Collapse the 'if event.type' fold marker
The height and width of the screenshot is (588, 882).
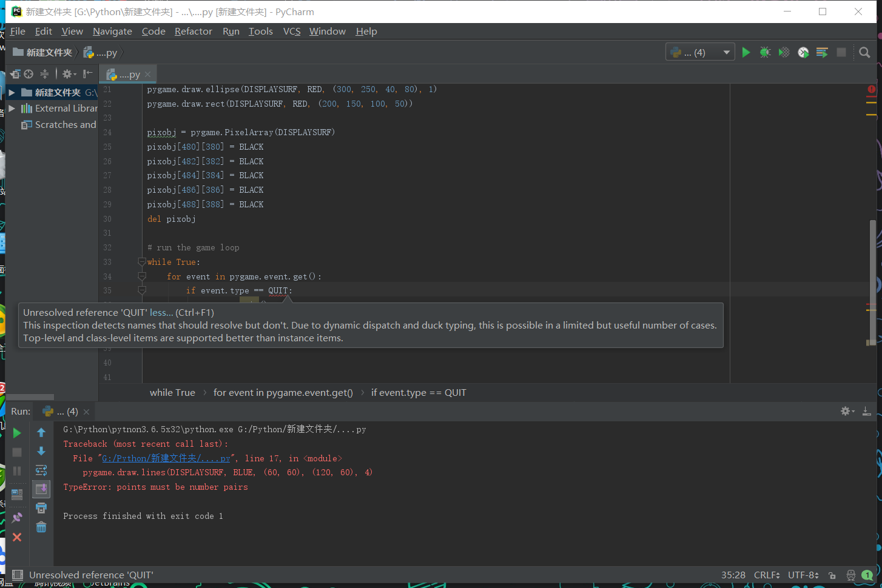click(x=142, y=290)
